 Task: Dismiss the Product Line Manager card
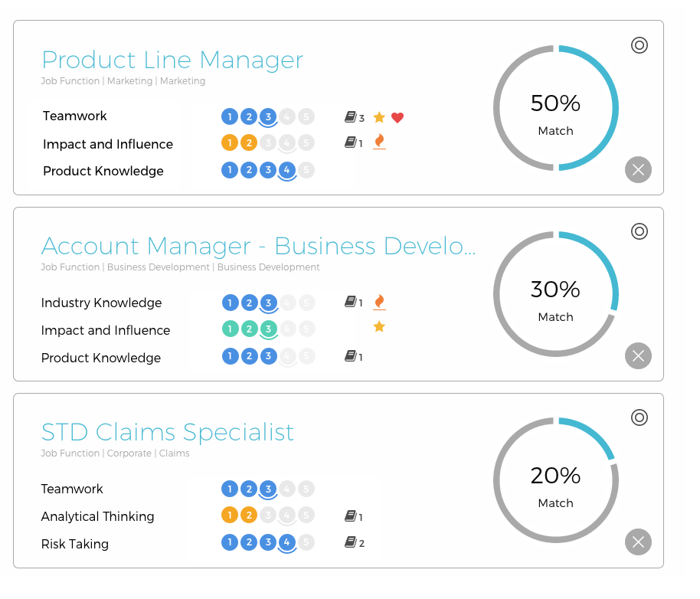pos(638,169)
